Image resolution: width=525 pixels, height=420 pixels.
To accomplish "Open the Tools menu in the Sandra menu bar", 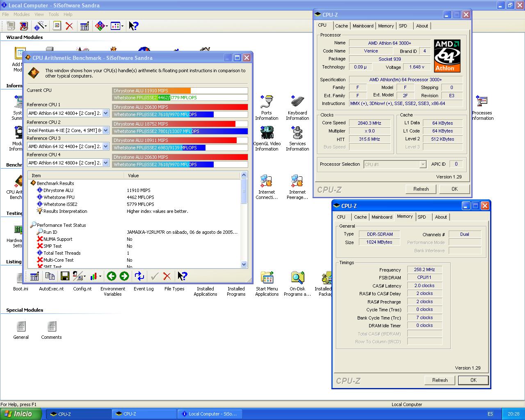I will (54, 14).
